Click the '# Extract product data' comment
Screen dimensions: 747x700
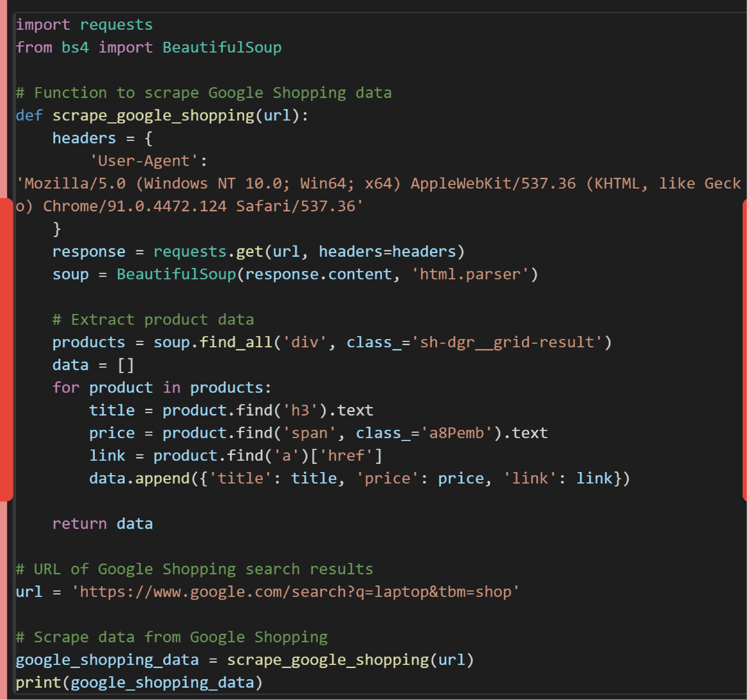[x=153, y=320]
